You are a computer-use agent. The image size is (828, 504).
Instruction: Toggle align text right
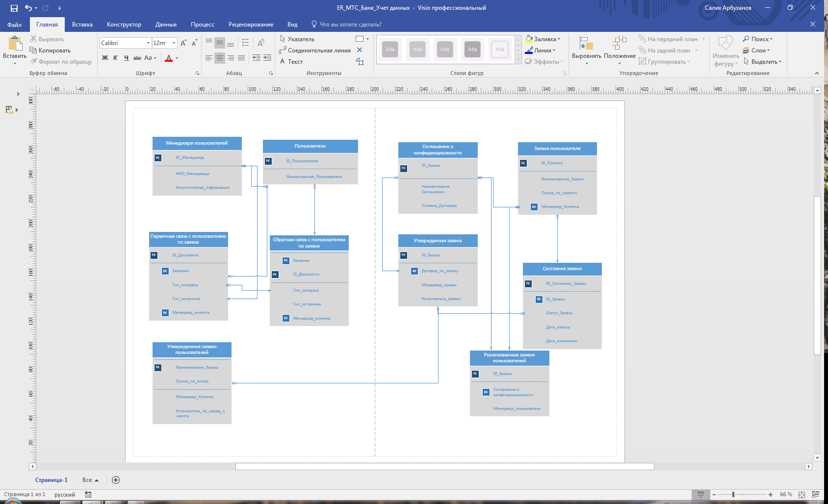(231, 58)
